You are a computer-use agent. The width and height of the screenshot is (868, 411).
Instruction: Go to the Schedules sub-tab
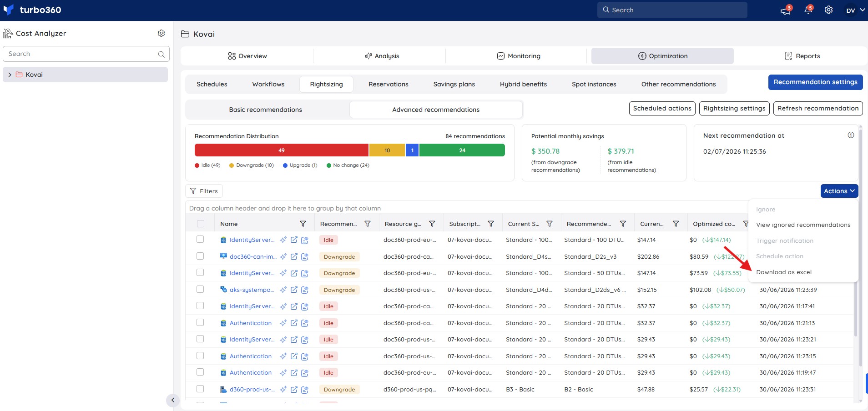click(x=212, y=84)
